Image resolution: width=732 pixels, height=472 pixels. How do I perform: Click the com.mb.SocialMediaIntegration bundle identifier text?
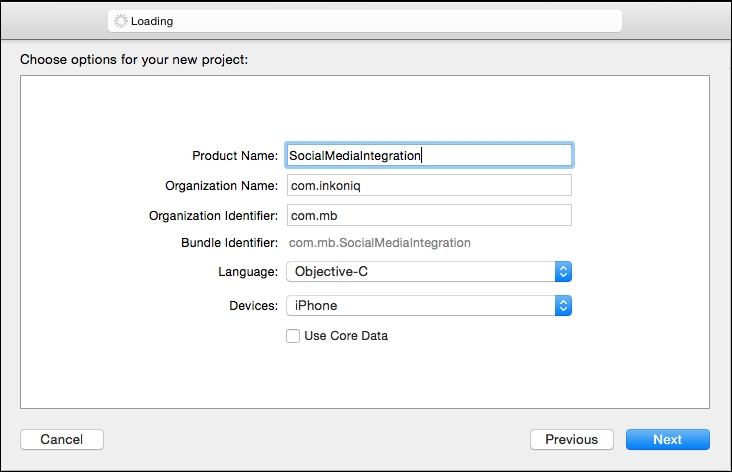pos(379,243)
